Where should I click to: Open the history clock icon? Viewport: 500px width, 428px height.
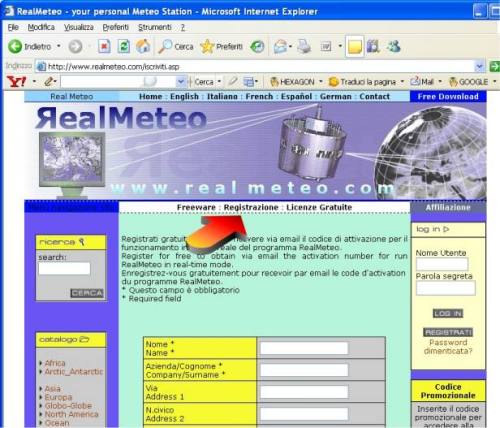coord(257,46)
